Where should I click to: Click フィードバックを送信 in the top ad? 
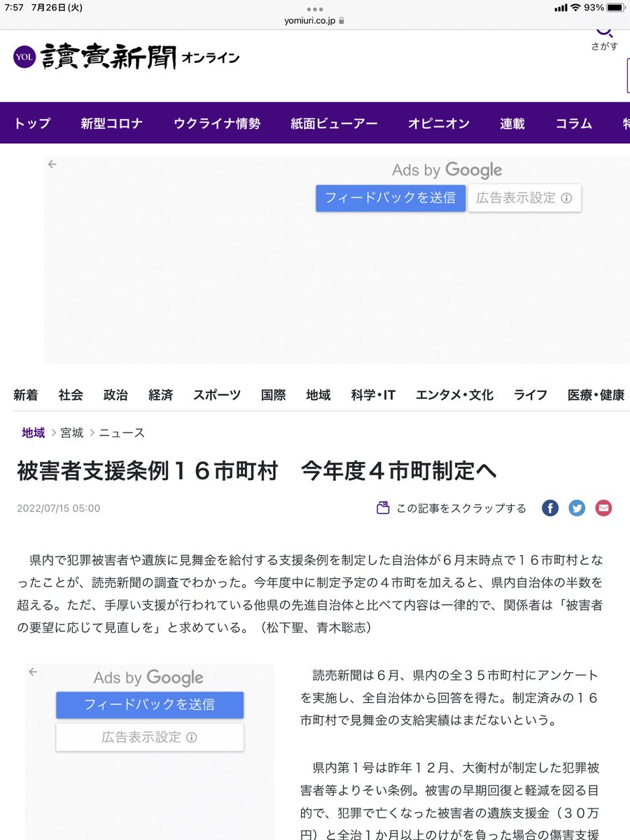coord(391,198)
